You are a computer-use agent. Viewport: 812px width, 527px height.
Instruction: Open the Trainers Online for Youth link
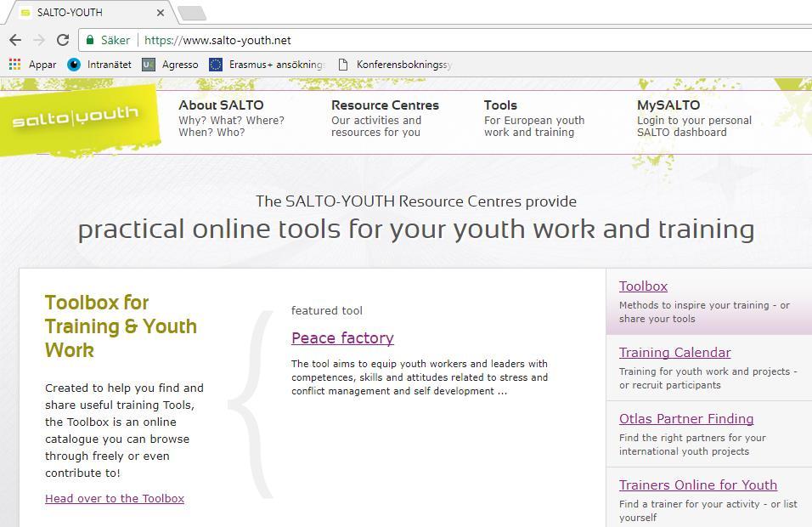point(698,485)
